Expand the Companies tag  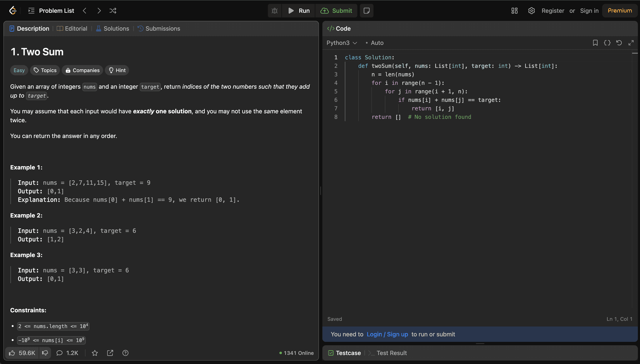coord(82,70)
